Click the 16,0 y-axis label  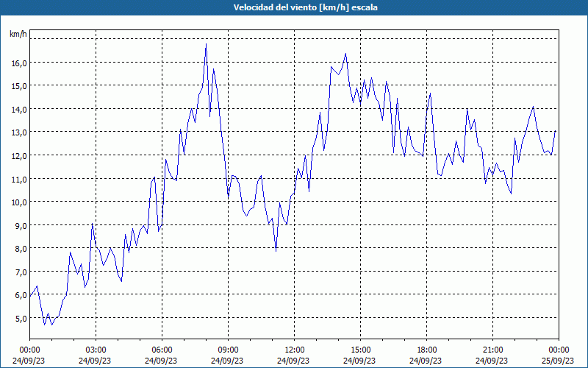(x=19, y=63)
